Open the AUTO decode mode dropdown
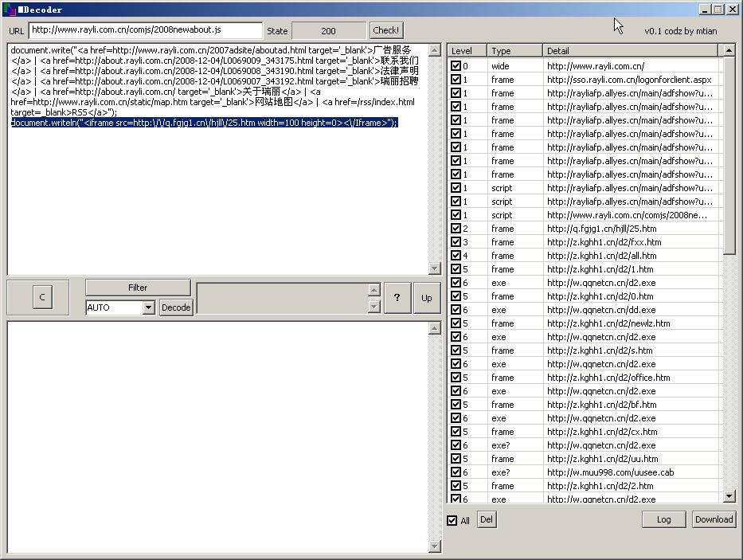743x560 pixels. click(148, 307)
